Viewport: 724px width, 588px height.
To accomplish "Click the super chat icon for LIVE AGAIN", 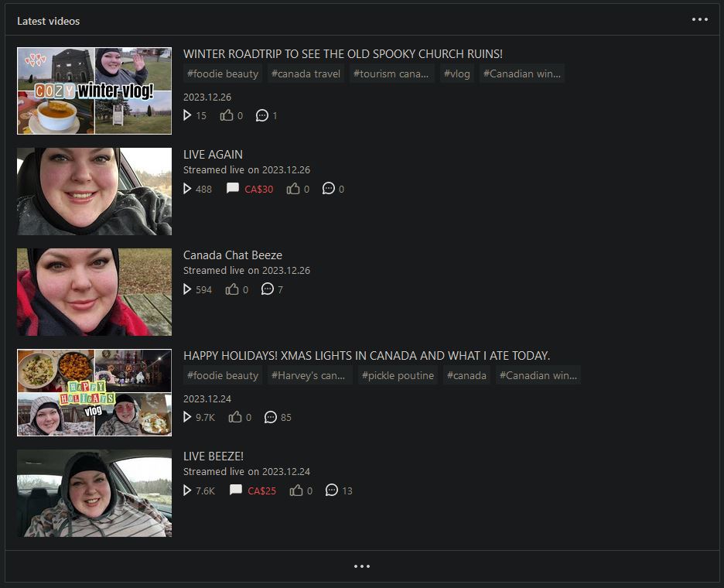I will click(232, 189).
